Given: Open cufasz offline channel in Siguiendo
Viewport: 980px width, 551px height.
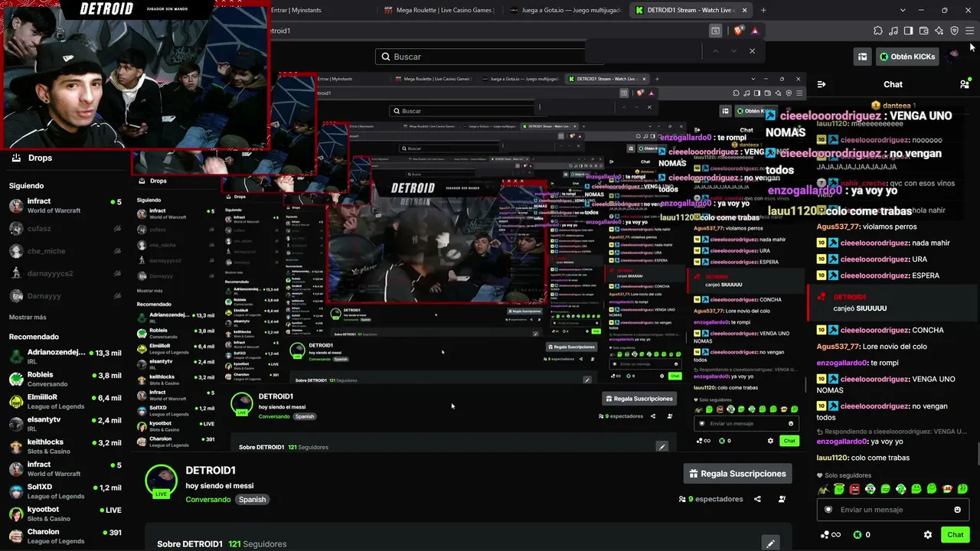Looking at the screenshot, I should [x=65, y=228].
